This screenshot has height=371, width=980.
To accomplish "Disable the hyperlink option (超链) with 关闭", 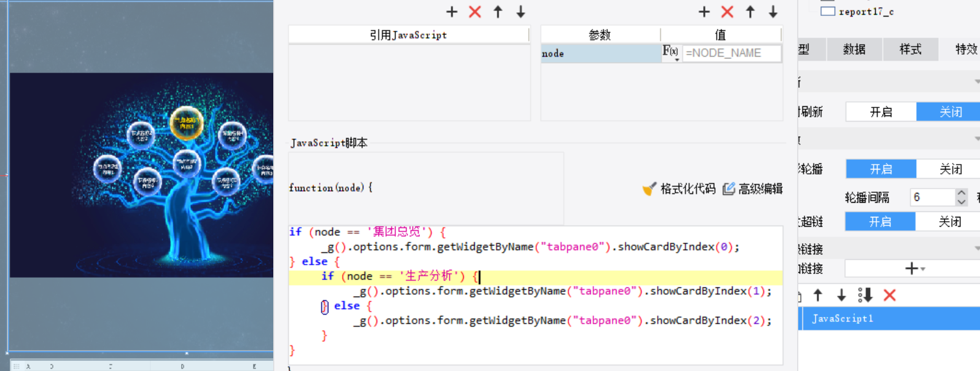I will coord(949,222).
